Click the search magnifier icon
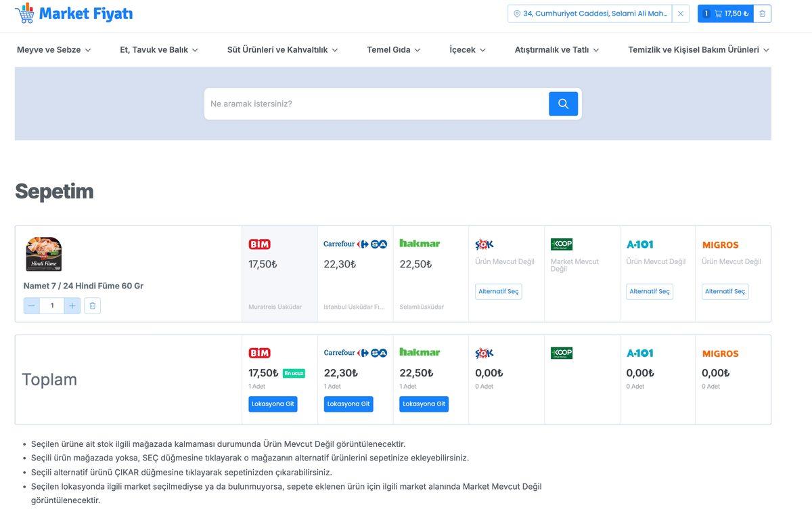This screenshot has height=518, width=812. click(563, 103)
